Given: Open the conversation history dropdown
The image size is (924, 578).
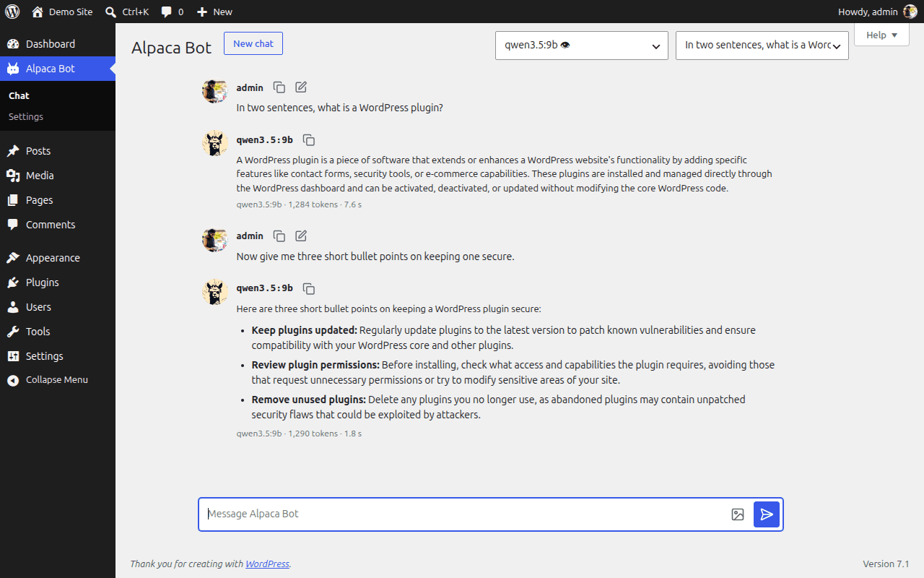Looking at the screenshot, I should tap(762, 46).
